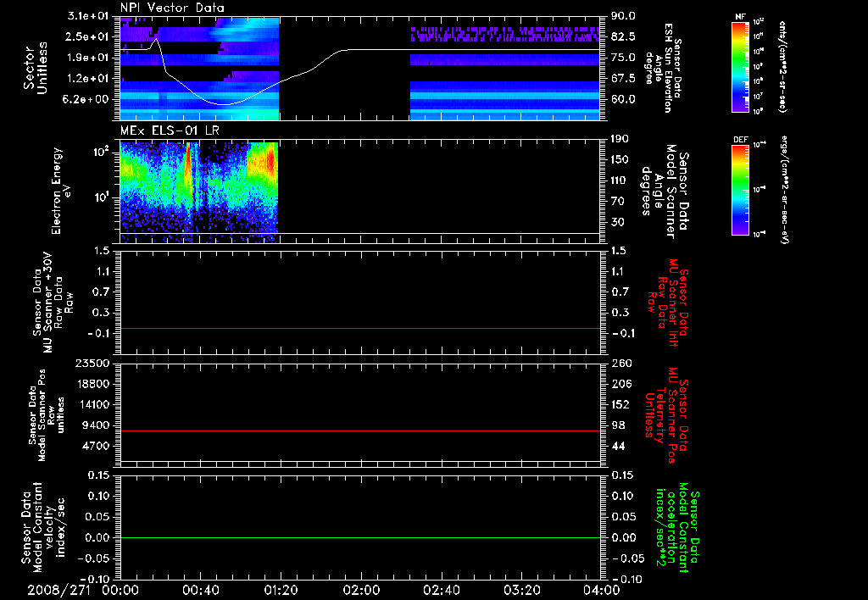Click the 3.1e+01 sector axis value
The height and width of the screenshot is (600, 868).
(88, 15)
